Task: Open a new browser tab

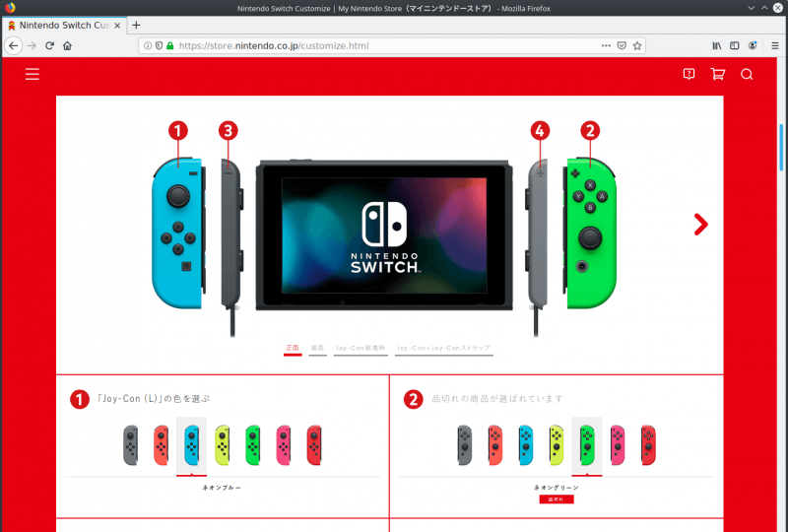Action: click(x=136, y=26)
